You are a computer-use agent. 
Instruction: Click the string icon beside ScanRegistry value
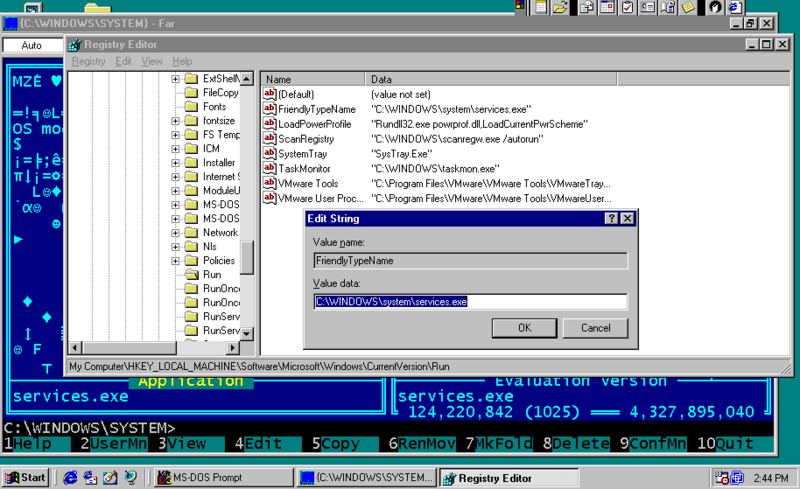point(269,138)
